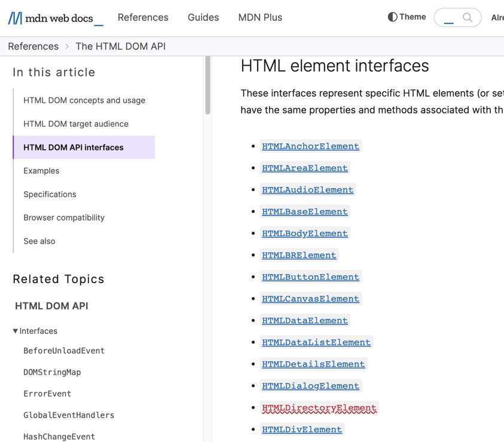The height and width of the screenshot is (442, 504).
Task: Click the sidebar vertical scrollbar
Action: [x=207, y=87]
